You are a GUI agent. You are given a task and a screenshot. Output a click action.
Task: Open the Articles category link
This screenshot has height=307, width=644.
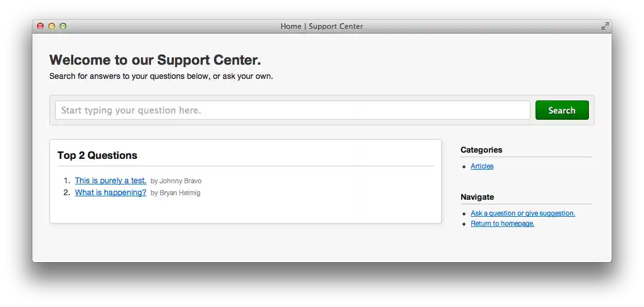pos(482,166)
